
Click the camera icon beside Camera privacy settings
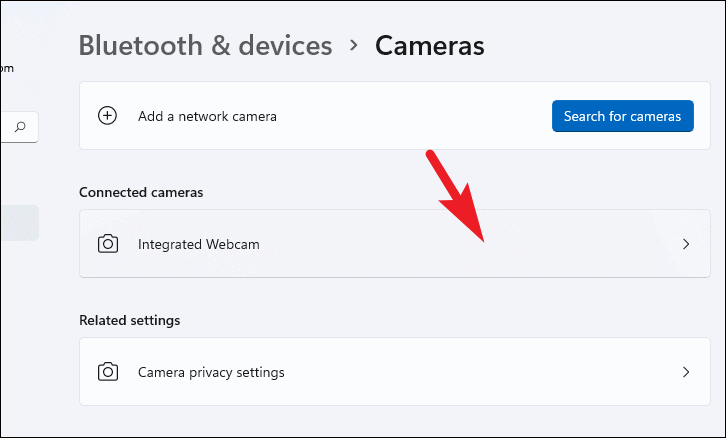click(x=107, y=372)
